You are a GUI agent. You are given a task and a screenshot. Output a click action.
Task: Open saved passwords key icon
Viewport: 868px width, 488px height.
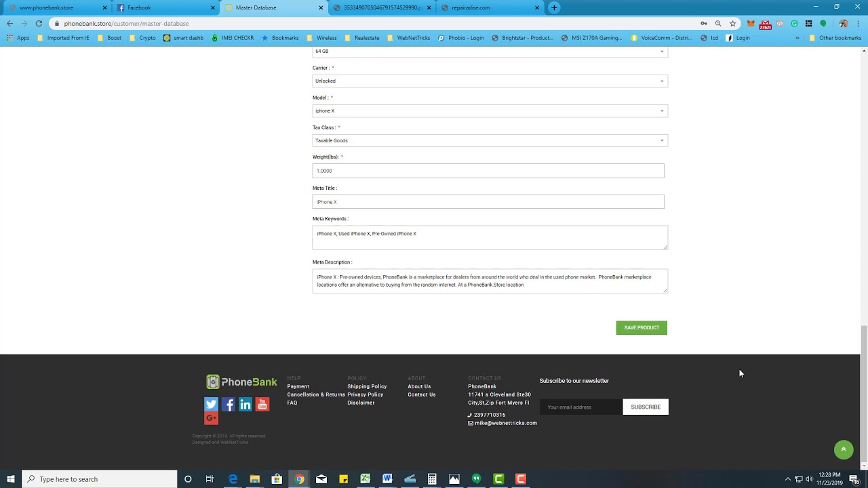pos(704,23)
